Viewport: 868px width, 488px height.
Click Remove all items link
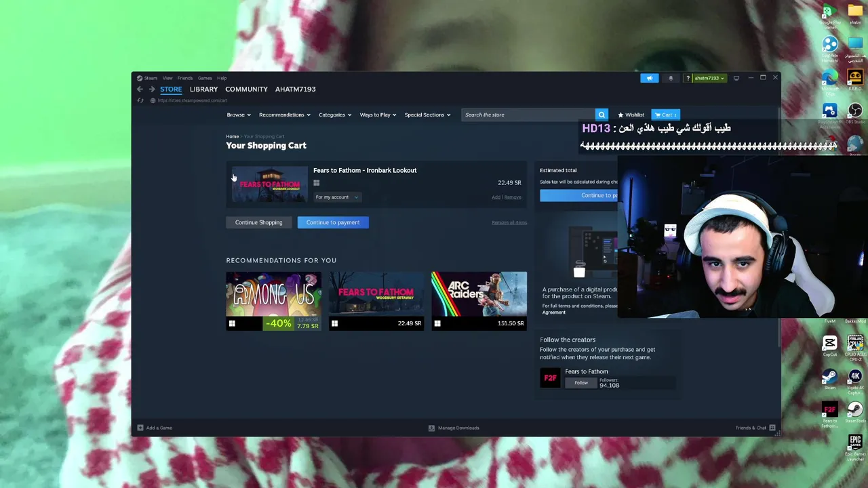coord(509,222)
